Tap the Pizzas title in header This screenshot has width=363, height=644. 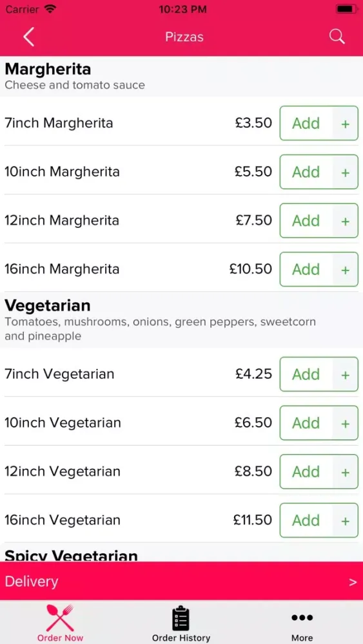pyautogui.click(x=184, y=37)
